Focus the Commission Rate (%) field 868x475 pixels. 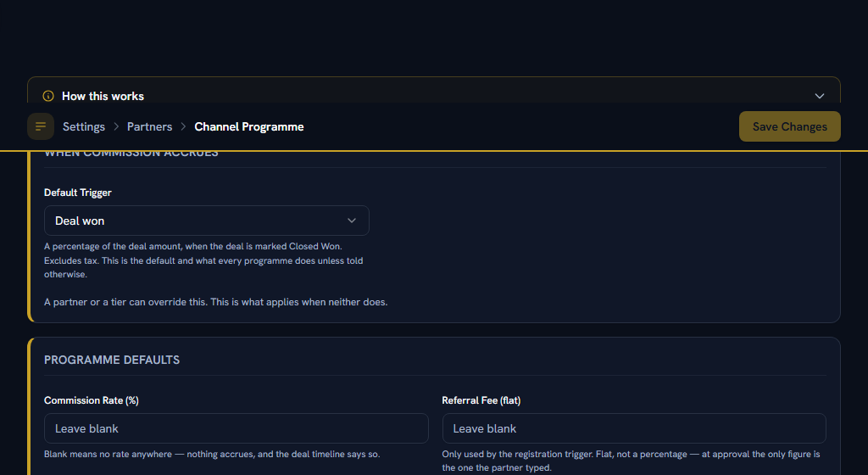[236, 428]
